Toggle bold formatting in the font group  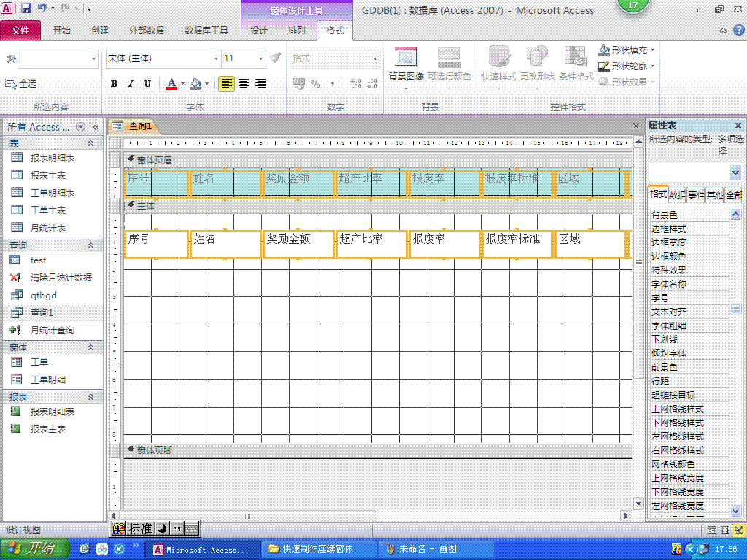pos(114,84)
